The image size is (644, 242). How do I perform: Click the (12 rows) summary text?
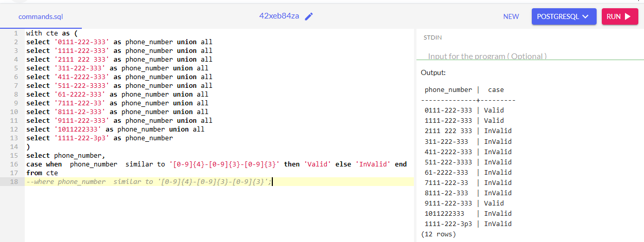tap(439, 234)
